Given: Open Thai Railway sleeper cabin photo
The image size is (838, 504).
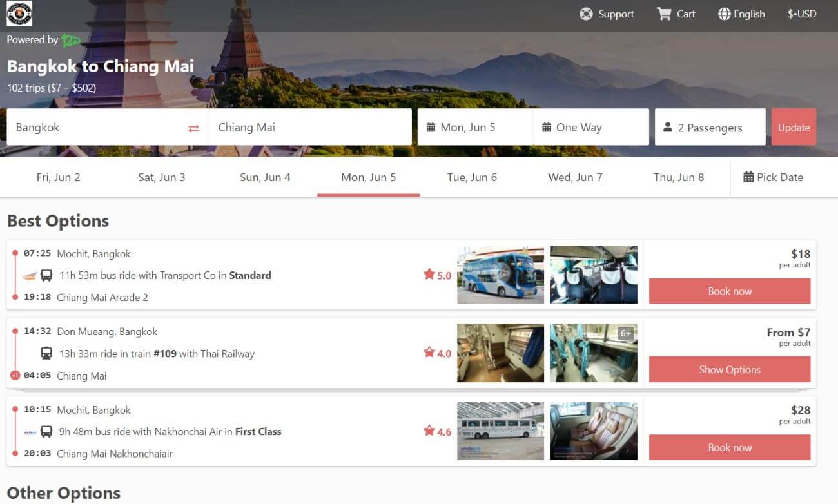Looking at the screenshot, I should point(501,353).
